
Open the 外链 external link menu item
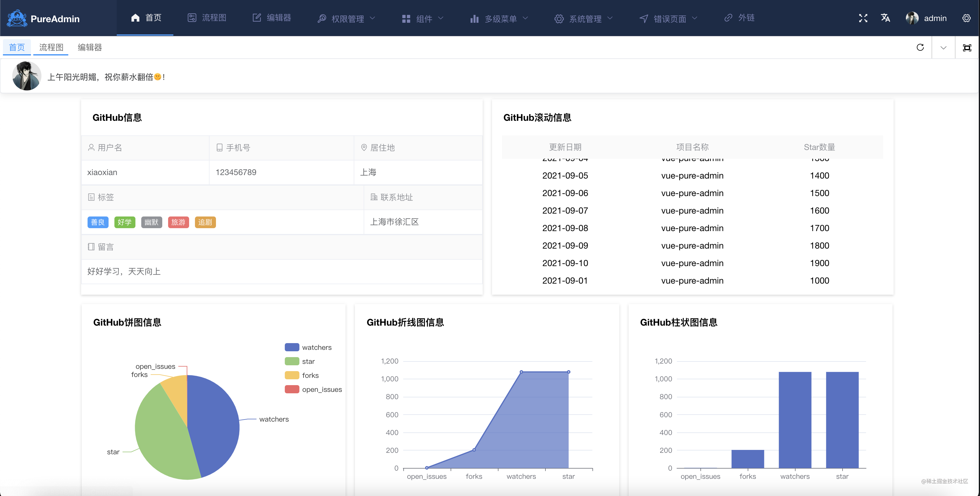(x=739, y=18)
